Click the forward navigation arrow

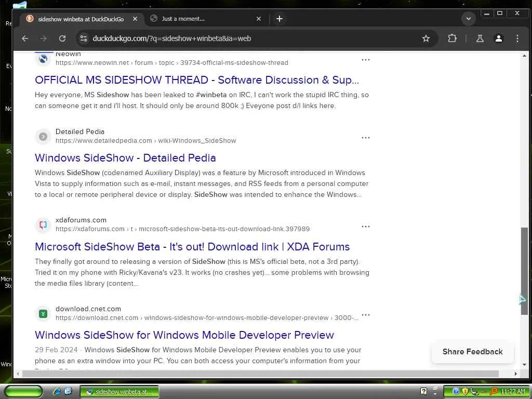44,38
